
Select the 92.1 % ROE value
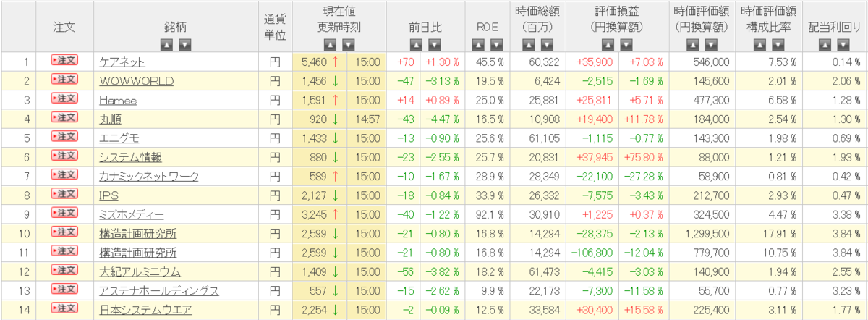click(x=489, y=214)
